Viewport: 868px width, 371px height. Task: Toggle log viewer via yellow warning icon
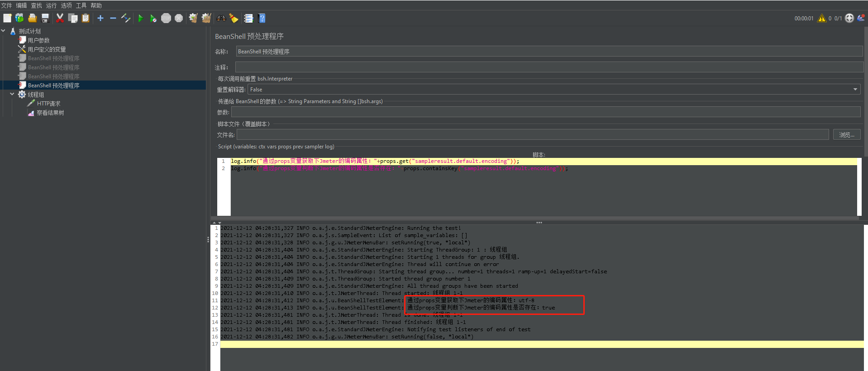point(822,18)
